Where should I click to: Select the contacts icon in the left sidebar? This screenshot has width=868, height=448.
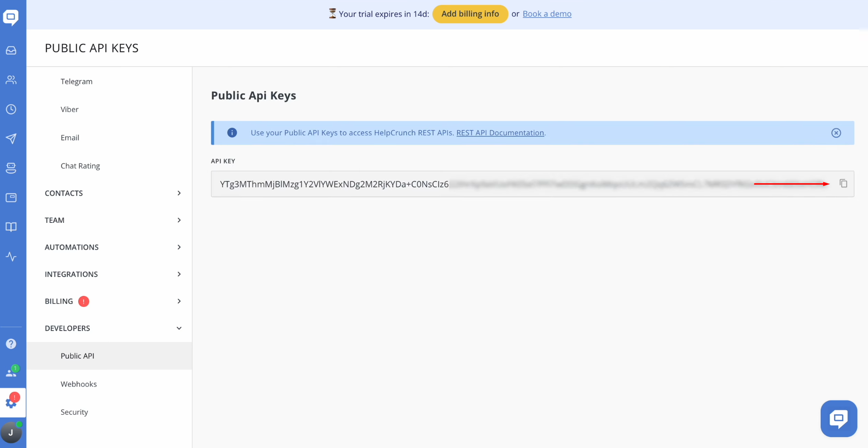click(11, 80)
